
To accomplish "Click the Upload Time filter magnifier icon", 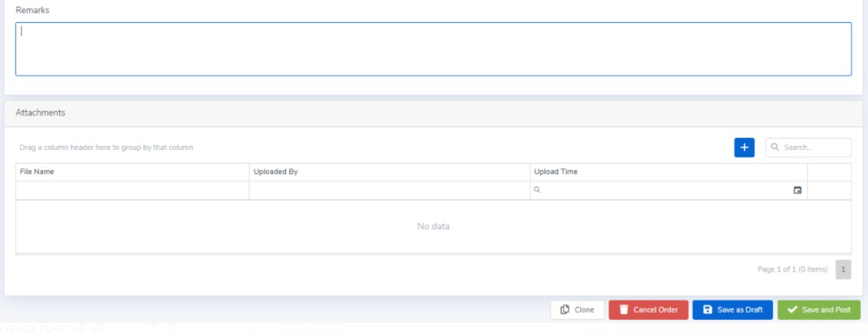I will [537, 190].
